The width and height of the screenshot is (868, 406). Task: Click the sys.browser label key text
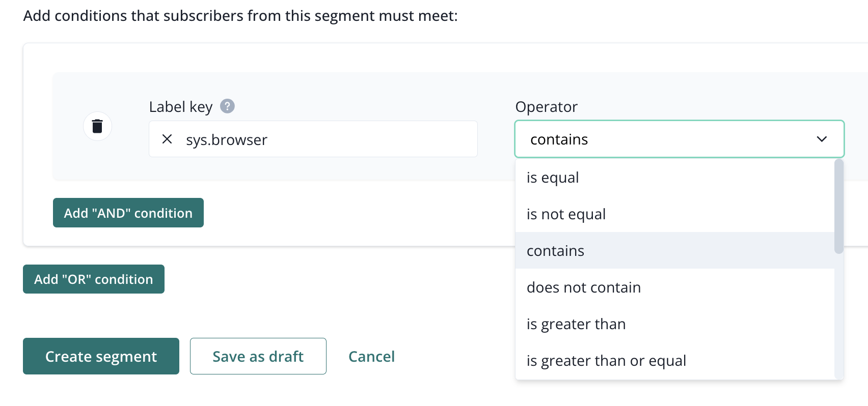[x=227, y=140]
